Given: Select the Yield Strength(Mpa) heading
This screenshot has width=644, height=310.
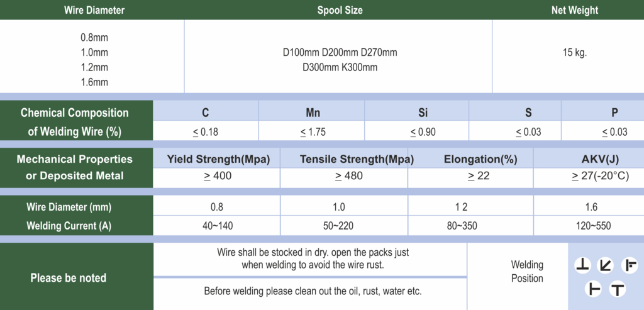Looking at the screenshot, I should (218, 159).
